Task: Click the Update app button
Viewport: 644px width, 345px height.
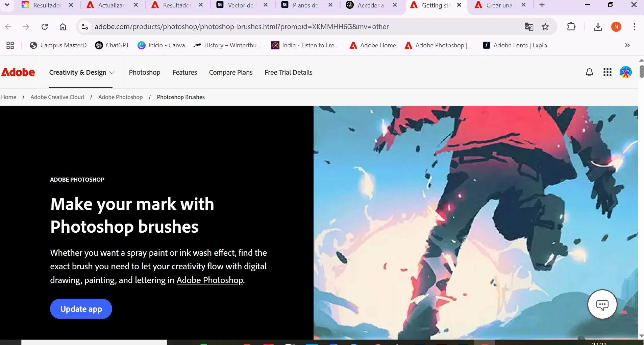Action: coord(81,309)
